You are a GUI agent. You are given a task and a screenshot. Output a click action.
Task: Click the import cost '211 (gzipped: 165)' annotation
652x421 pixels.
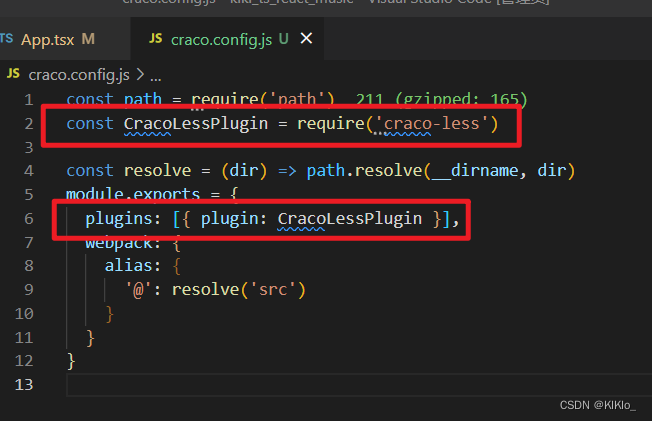pyautogui.click(x=441, y=99)
